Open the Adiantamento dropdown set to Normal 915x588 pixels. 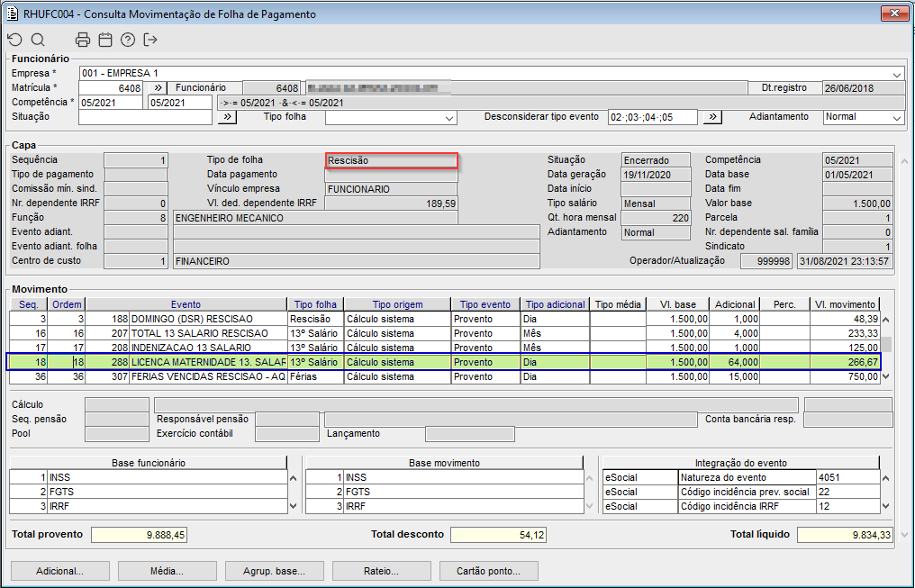point(896,118)
